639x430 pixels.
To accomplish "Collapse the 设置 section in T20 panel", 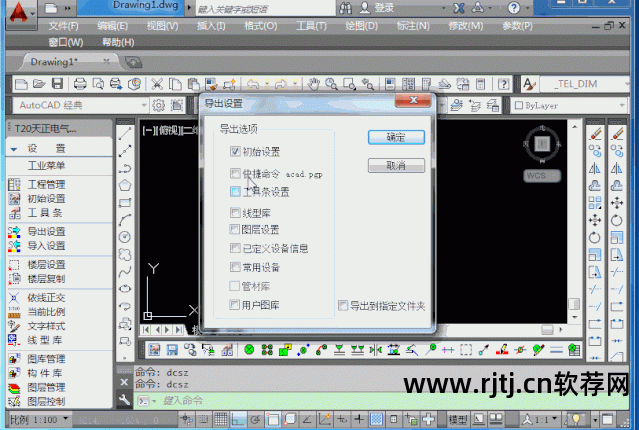I will 14,149.
